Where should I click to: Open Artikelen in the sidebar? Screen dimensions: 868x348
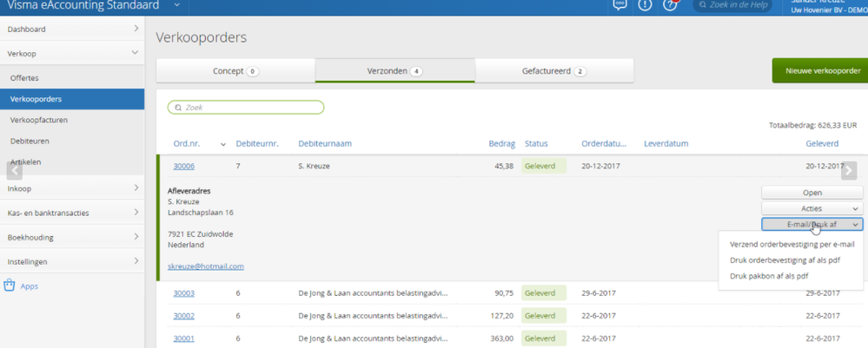[x=72, y=162]
